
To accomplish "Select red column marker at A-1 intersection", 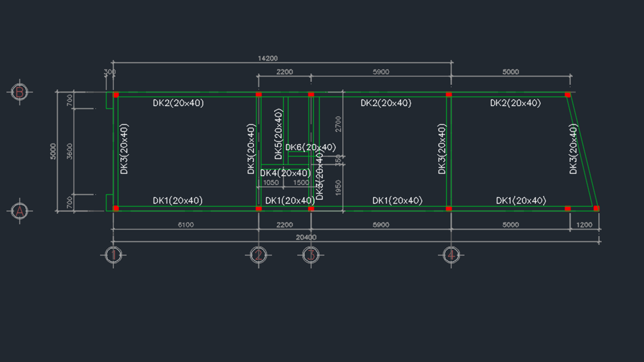I will 116,208.
